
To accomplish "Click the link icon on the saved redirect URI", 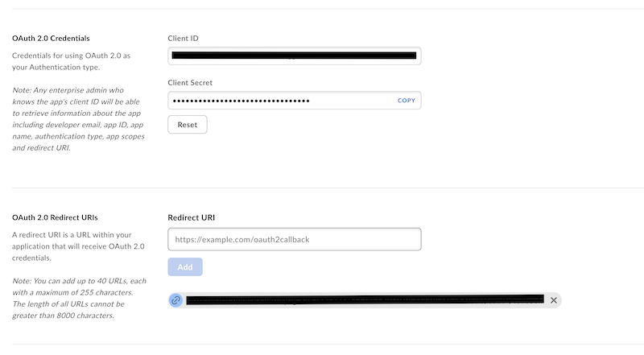I will (x=176, y=299).
